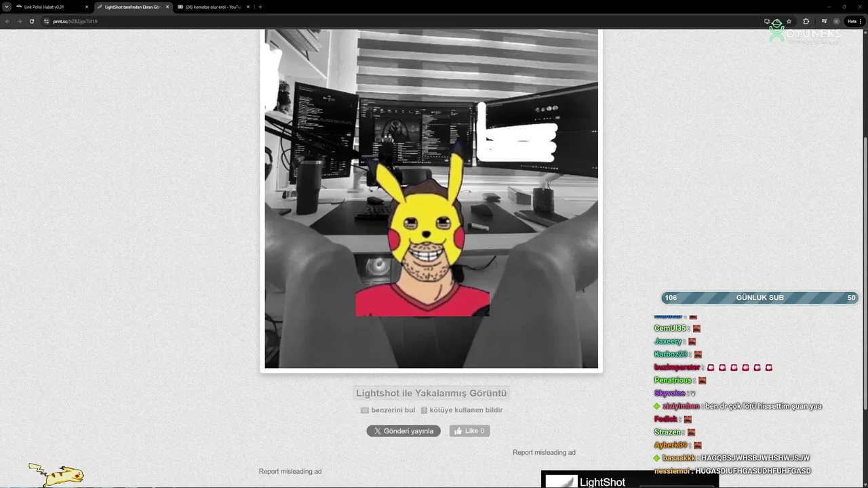The height and width of the screenshot is (488, 868).
Task: Close the LightShot tab
Action: coord(167,7)
